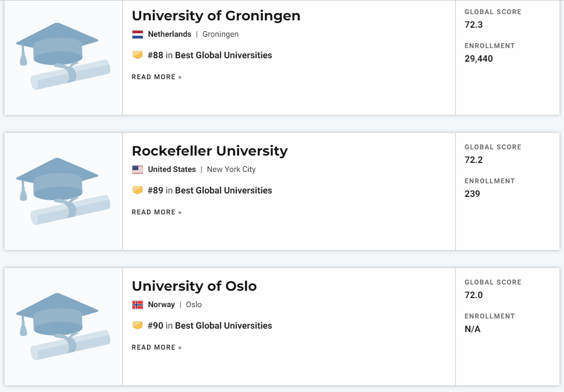Click #88 in Best Global Universities link
The image size is (564, 392).
210,55
